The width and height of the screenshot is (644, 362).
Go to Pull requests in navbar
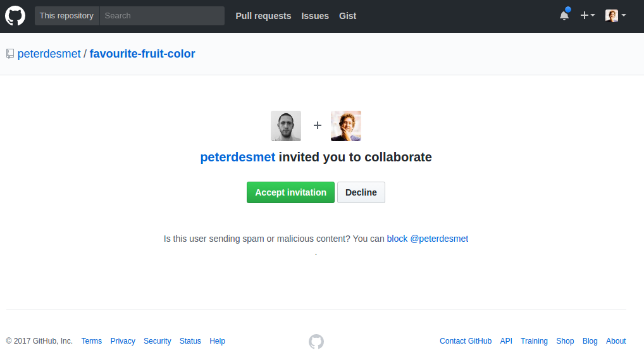click(263, 16)
